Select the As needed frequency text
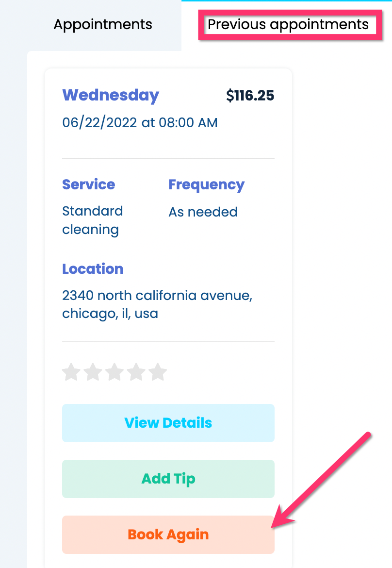Image resolution: width=392 pixels, height=568 pixels. (203, 212)
